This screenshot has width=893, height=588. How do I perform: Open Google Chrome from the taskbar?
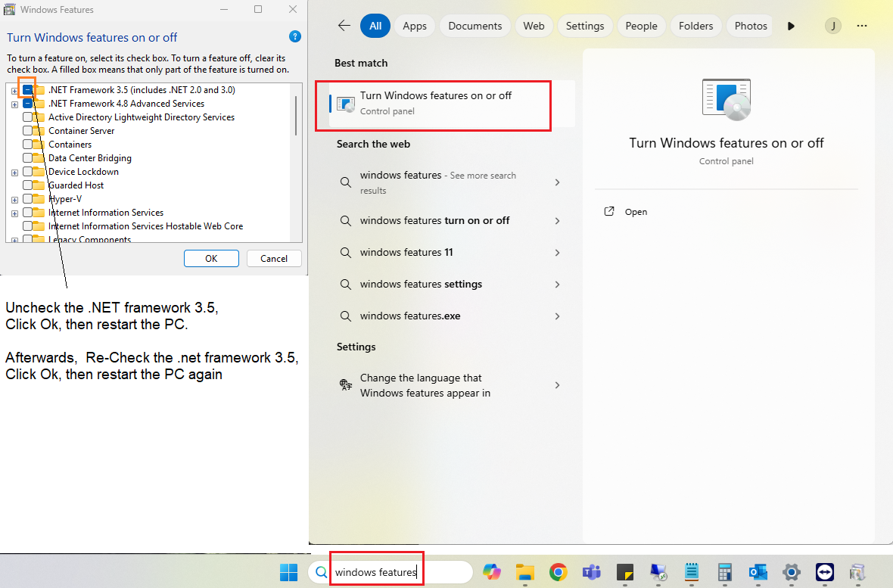559,572
